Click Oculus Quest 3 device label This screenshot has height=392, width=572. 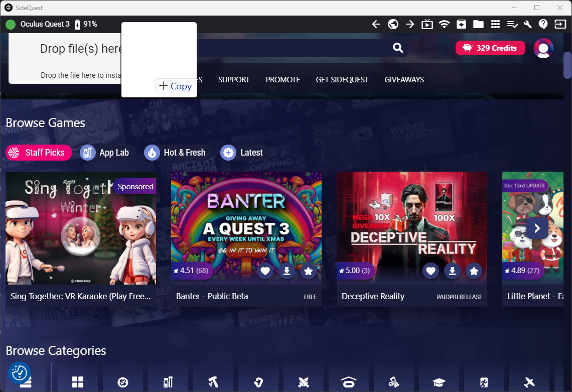(x=45, y=24)
